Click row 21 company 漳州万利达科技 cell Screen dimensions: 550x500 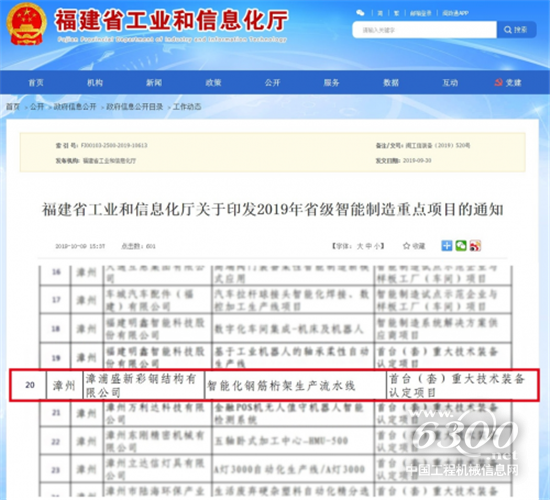coord(158,413)
